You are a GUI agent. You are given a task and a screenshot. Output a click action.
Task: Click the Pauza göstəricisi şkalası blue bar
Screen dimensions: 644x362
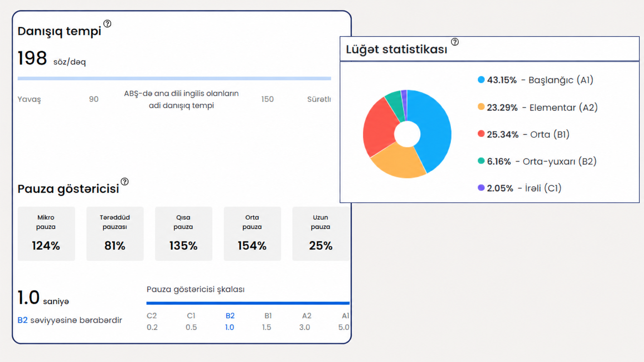click(x=248, y=303)
